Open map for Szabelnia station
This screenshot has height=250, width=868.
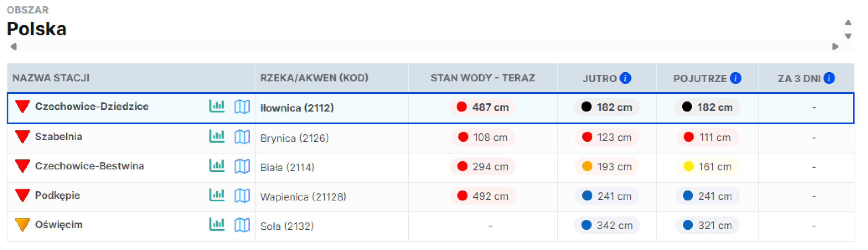[242, 137]
